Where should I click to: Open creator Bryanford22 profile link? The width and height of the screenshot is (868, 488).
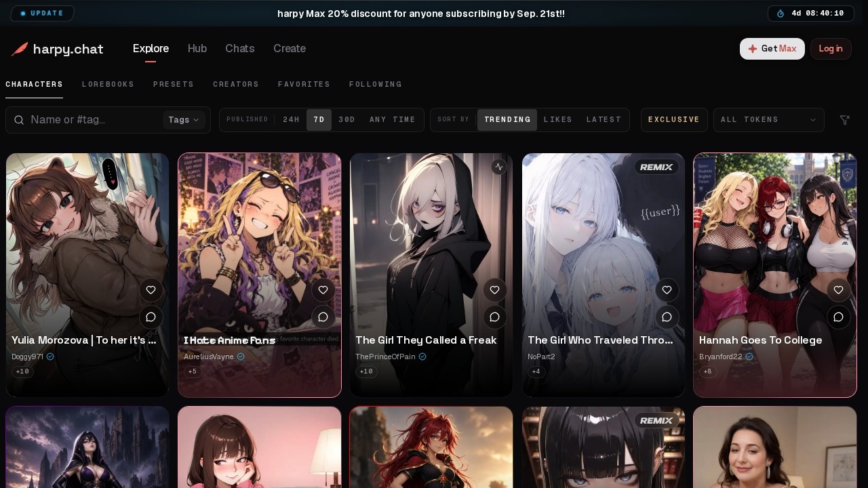(x=721, y=357)
